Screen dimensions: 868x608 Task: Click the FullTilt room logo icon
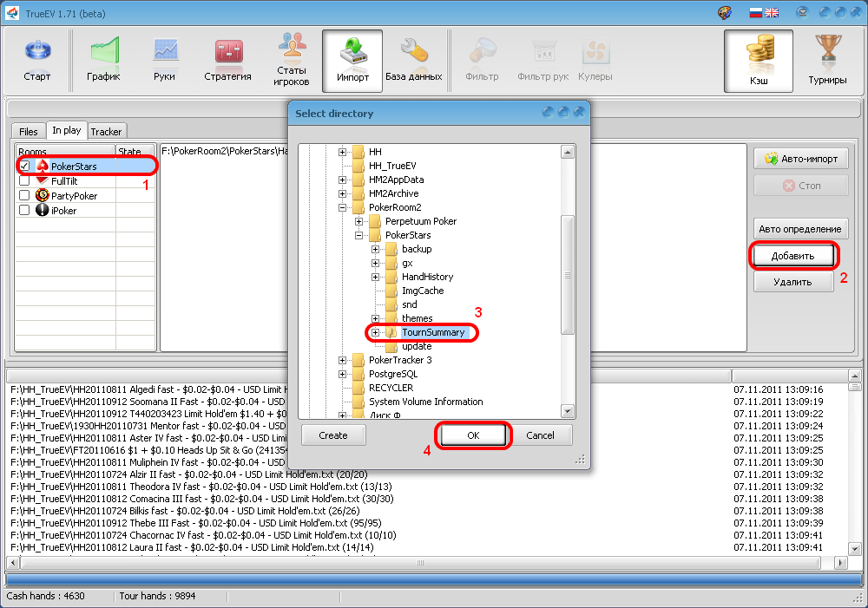[42, 180]
